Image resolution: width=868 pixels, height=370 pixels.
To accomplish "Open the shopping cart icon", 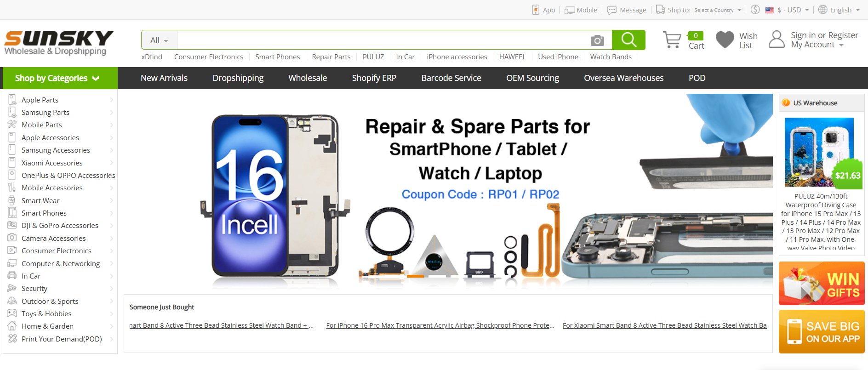I will (x=672, y=40).
